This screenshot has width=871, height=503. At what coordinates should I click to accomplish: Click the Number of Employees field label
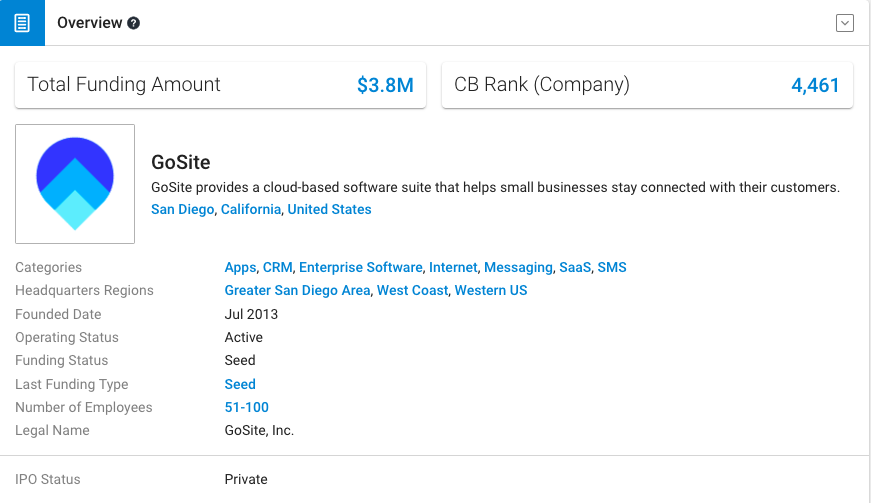[x=84, y=408]
